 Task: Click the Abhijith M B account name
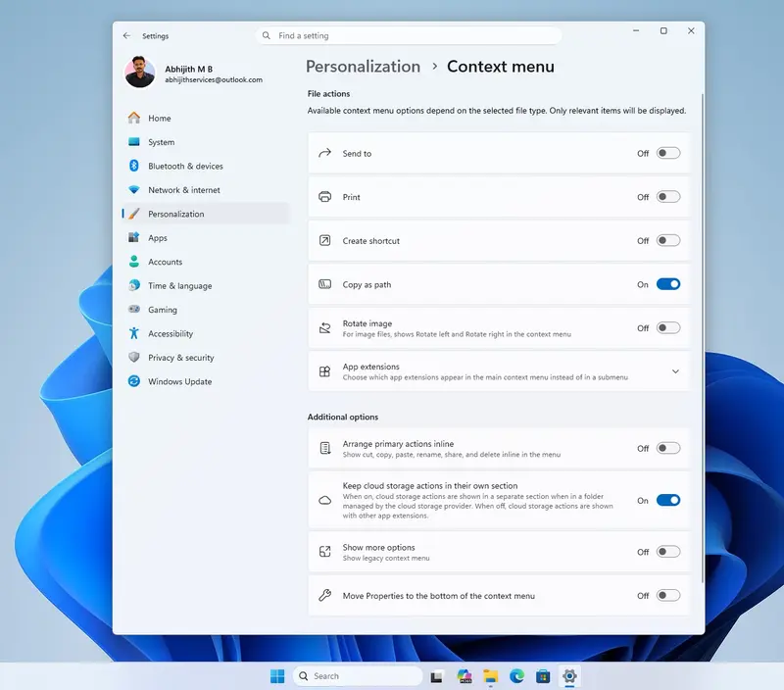188,69
